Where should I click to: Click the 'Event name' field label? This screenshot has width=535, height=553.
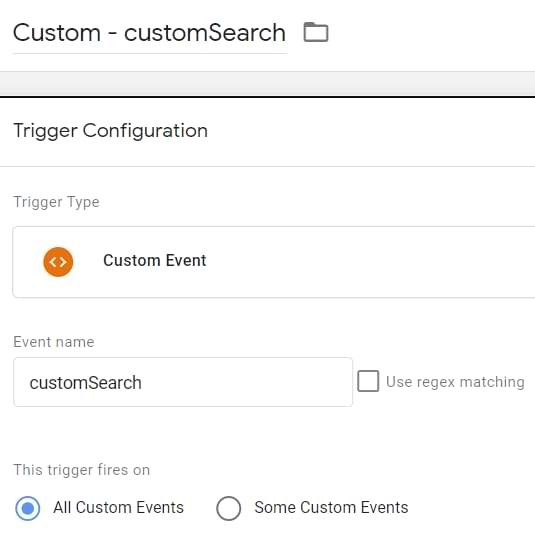pos(54,342)
